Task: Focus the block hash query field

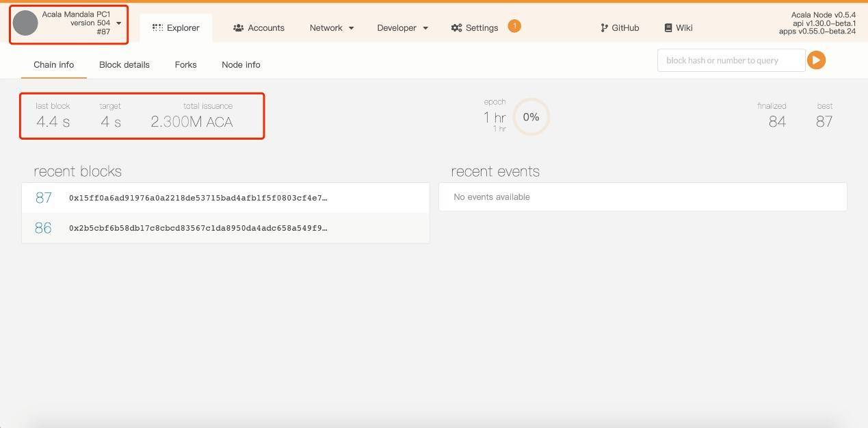Action: point(731,60)
